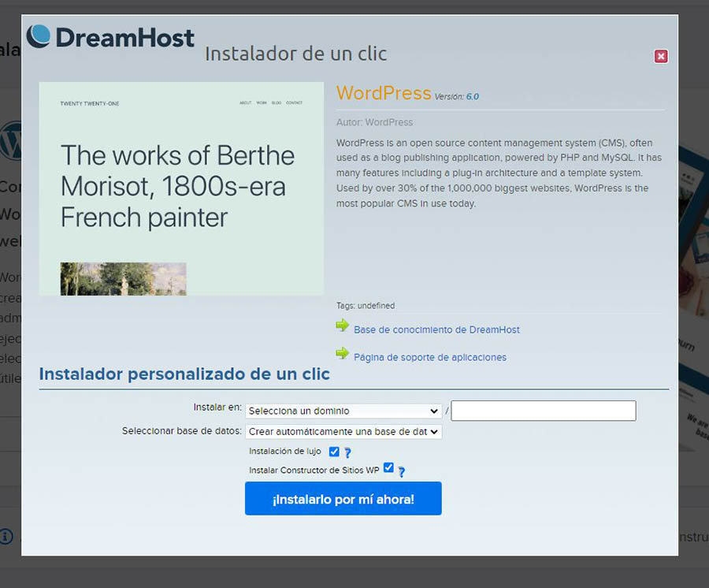
Task: Toggle the Instalación de lujo checkbox
Action: click(x=334, y=452)
